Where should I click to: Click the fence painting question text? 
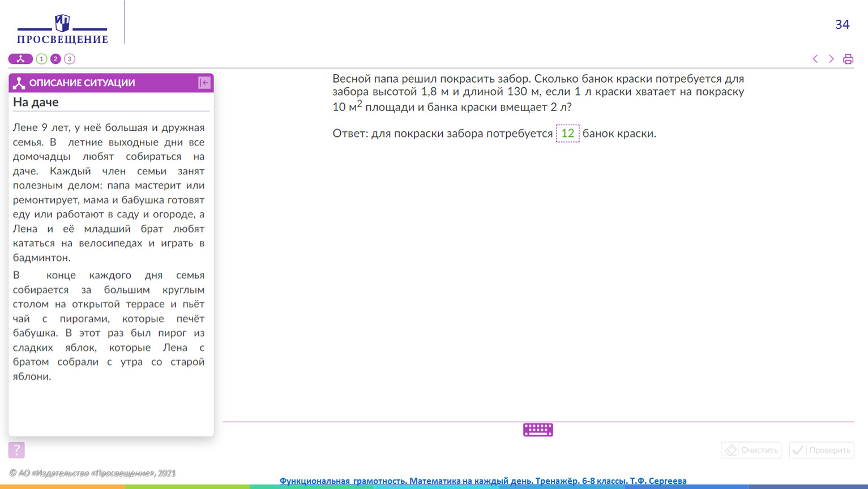pos(538,92)
